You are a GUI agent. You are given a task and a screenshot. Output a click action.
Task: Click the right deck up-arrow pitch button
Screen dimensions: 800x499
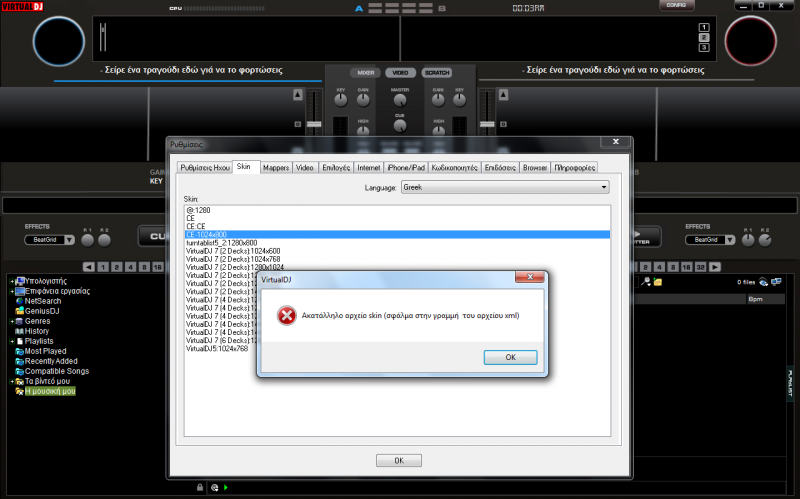point(504,94)
